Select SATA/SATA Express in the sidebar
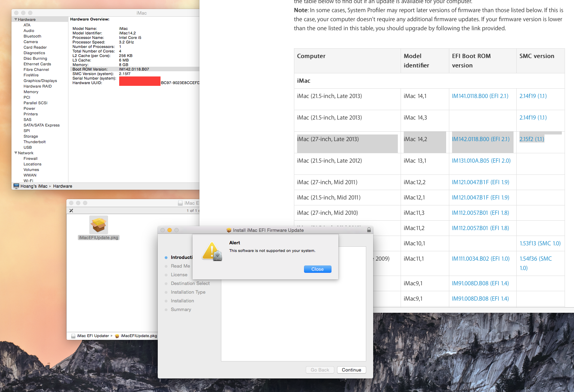Viewport: 574px width, 392px height. (x=42, y=125)
